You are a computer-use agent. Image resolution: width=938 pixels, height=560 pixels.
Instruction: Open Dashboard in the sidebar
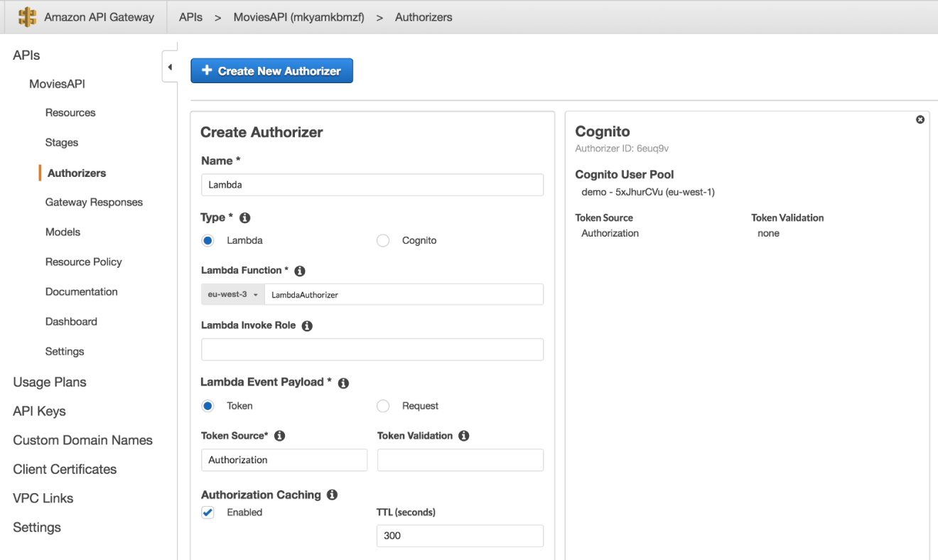[71, 322]
